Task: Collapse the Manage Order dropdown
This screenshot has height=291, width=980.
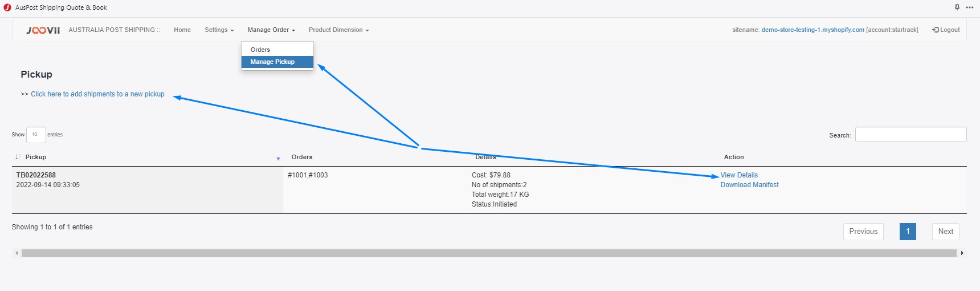Action: tap(271, 30)
